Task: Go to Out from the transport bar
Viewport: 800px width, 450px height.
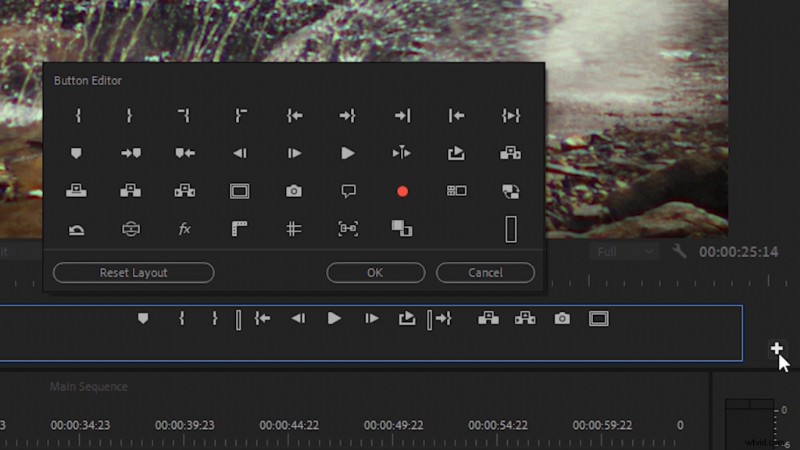Action: click(x=443, y=318)
